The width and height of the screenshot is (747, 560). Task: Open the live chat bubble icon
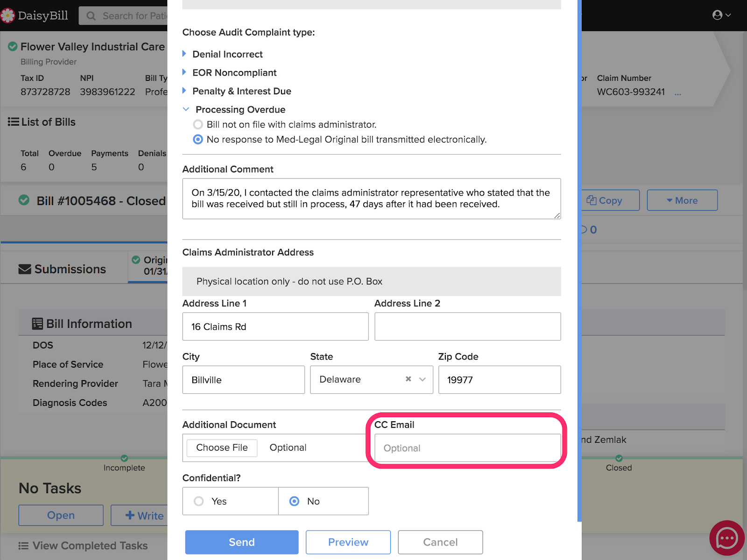[727, 538]
